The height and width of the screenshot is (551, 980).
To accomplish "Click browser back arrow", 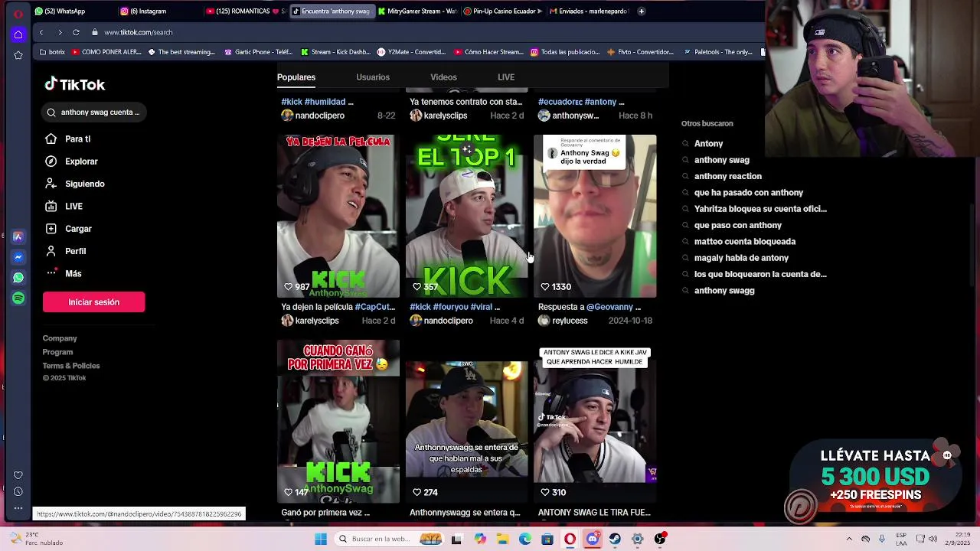I will pos(41,32).
